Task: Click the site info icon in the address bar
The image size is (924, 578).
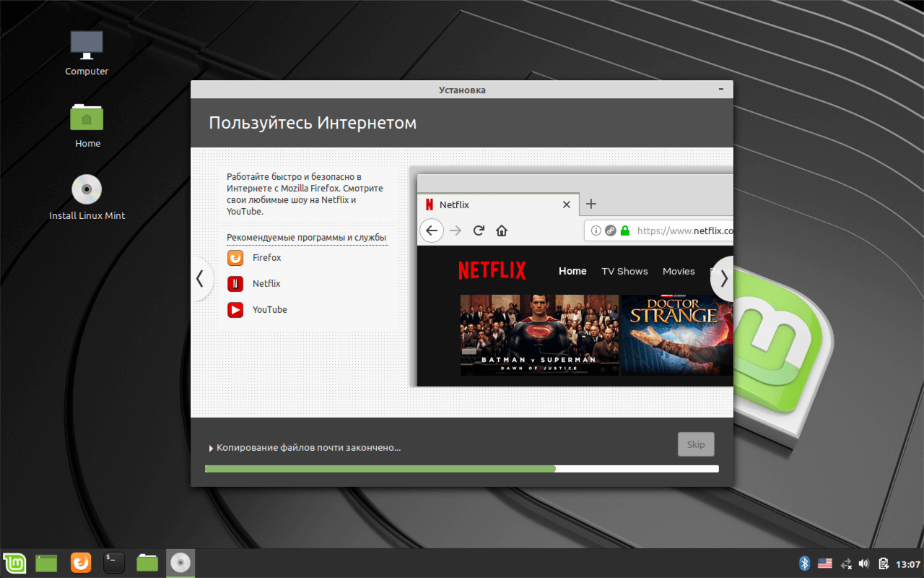Action: pos(596,231)
